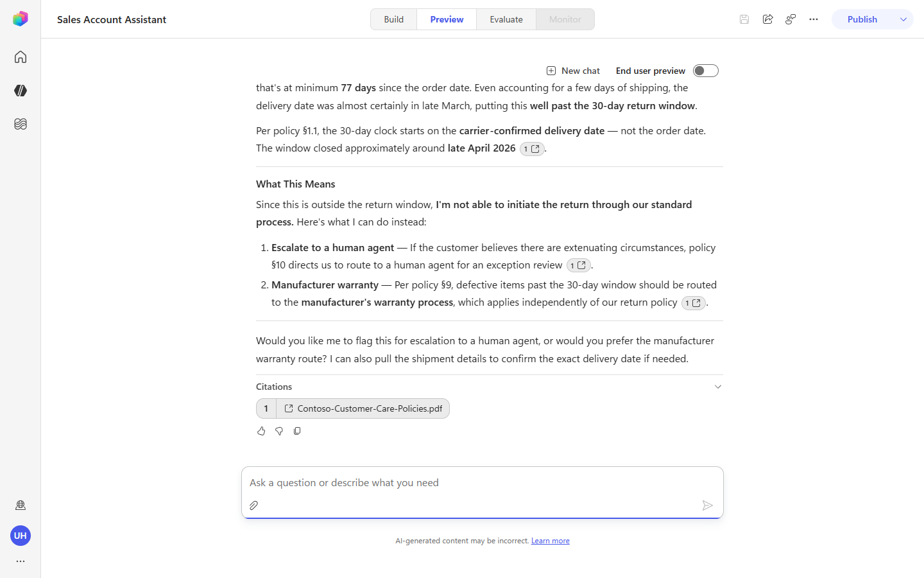The height and width of the screenshot is (578, 924).
Task: Click the share icon in top toolbar
Action: pyautogui.click(x=767, y=19)
